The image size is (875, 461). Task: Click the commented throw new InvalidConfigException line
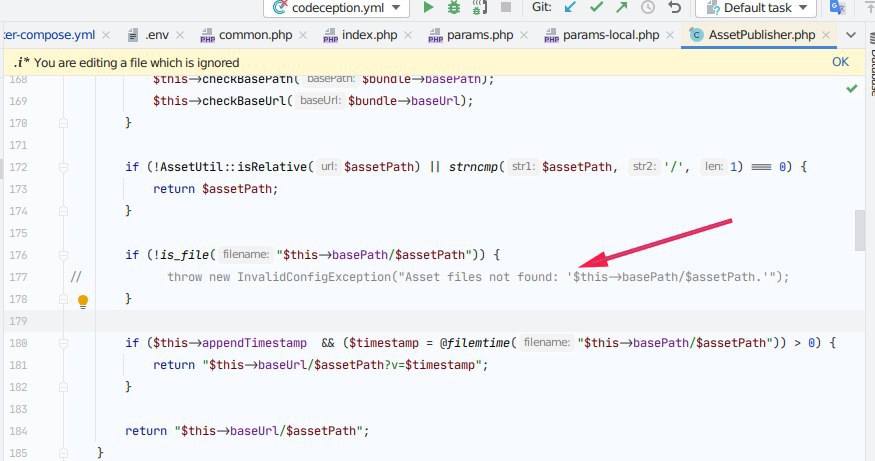pos(478,277)
